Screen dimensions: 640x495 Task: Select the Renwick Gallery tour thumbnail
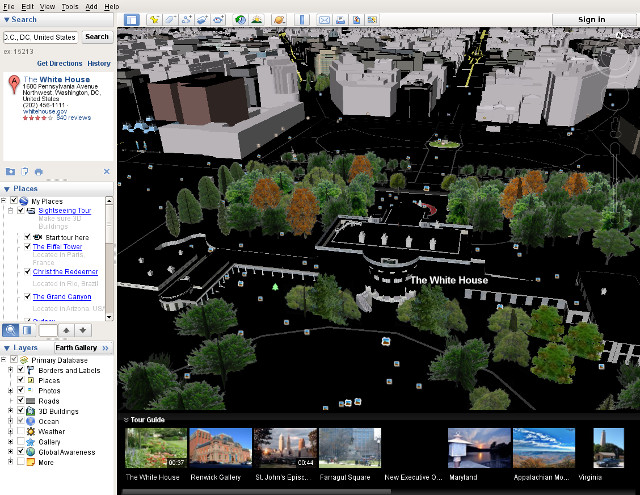pyautogui.click(x=220, y=448)
